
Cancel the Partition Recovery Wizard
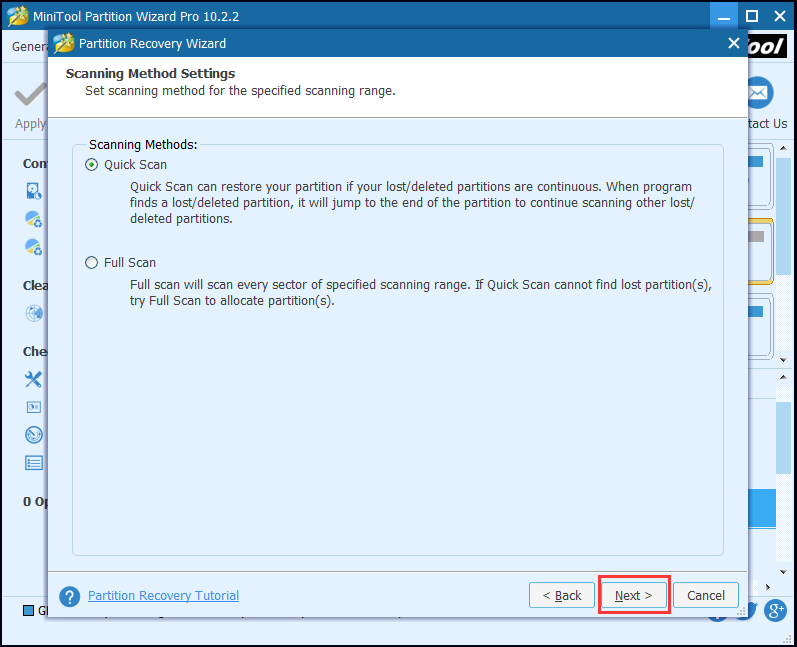coord(706,595)
